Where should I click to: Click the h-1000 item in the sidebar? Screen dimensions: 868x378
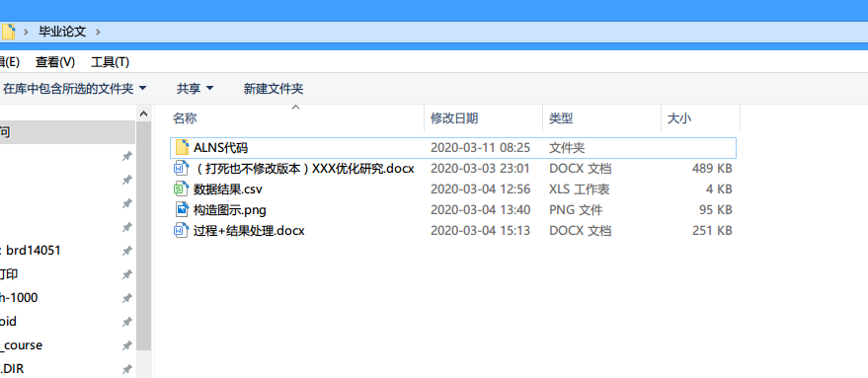[19, 298]
